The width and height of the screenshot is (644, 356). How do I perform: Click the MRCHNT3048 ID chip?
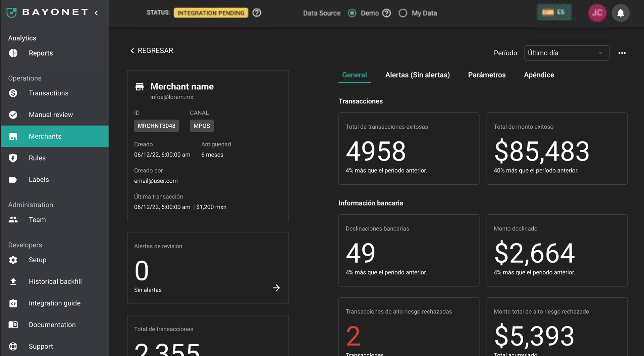(157, 126)
